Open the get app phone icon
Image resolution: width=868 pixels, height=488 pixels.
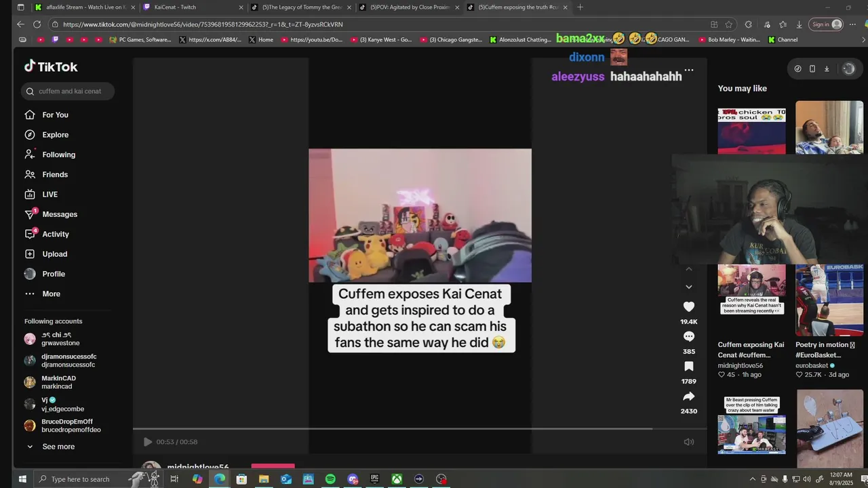[x=812, y=68]
